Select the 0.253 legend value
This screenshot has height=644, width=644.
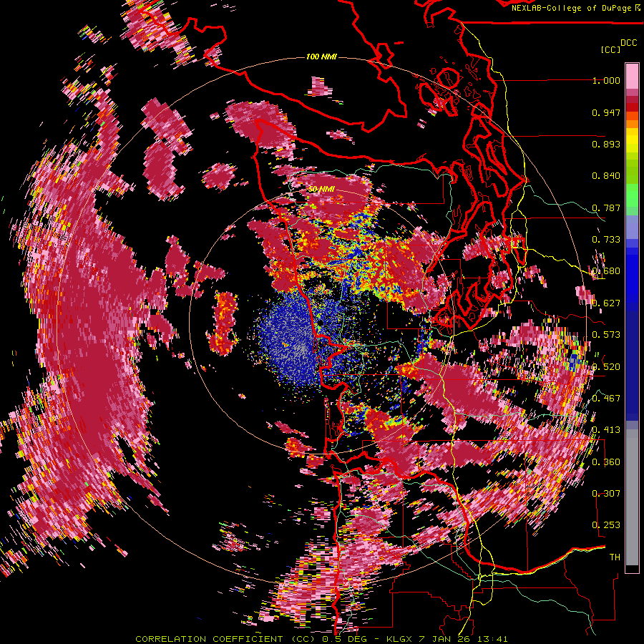pos(606,525)
